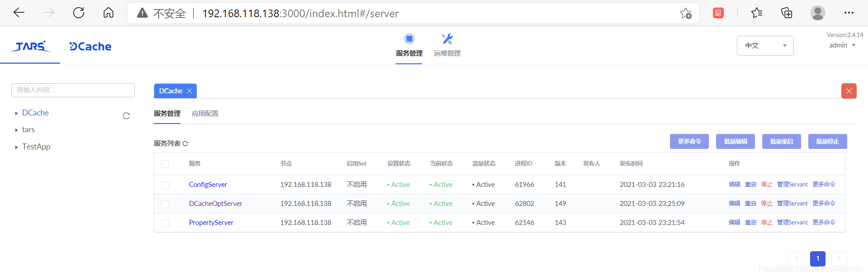Toggle the select-all header checkbox
Image resolution: width=868 pixels, height=277 pixels.
pyautogui.click(x=165, y=164)
